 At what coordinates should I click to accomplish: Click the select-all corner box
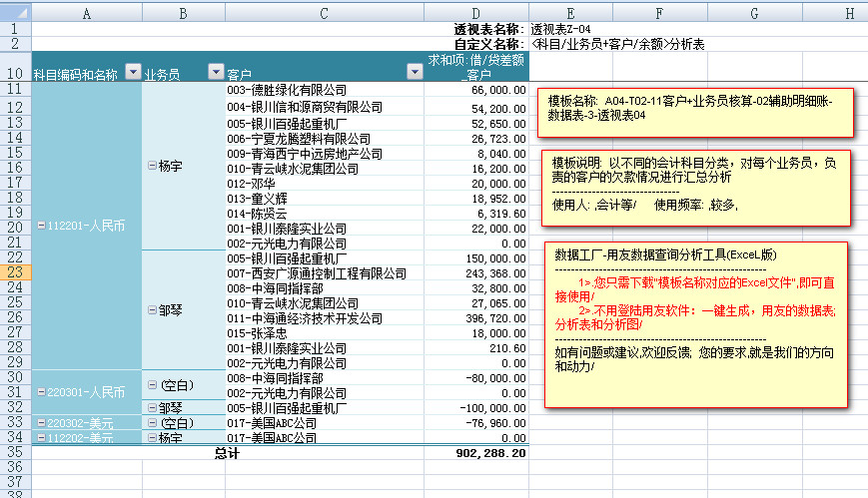point(15,13)
